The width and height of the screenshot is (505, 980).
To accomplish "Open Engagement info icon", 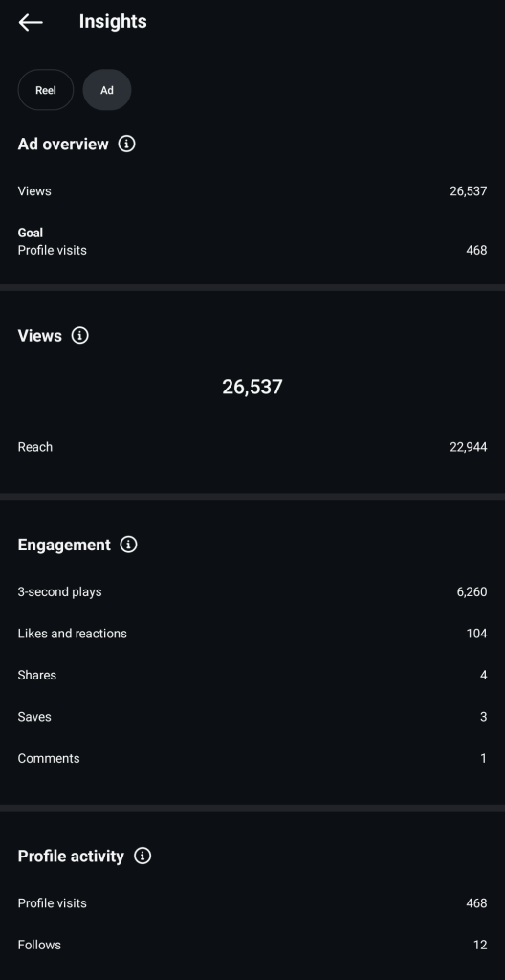I will [x=129, y=545].
